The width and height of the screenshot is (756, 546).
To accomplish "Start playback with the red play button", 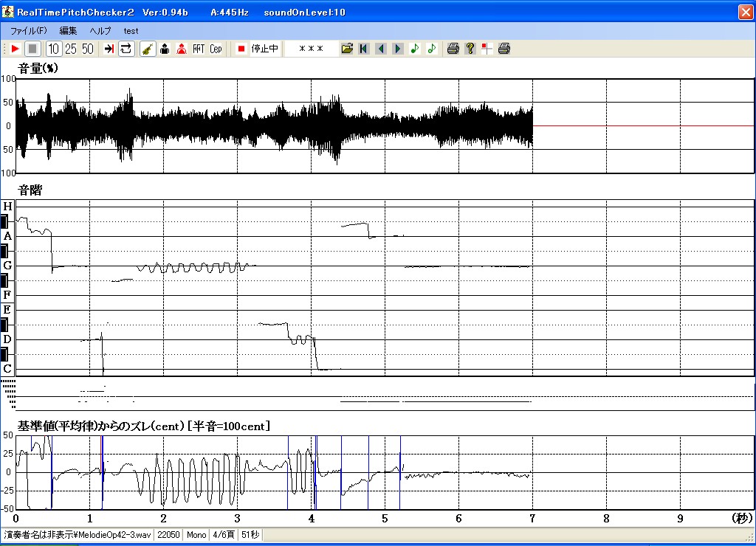I will (x=15, y=49).
